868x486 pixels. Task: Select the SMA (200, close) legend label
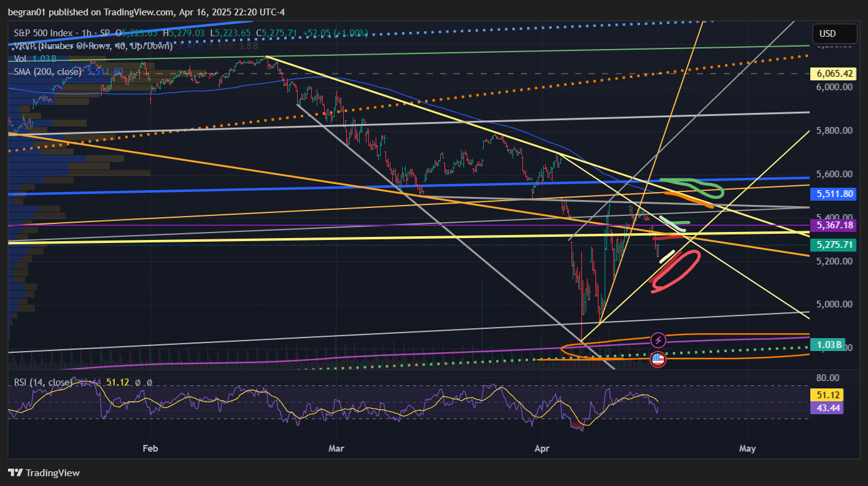48,72
